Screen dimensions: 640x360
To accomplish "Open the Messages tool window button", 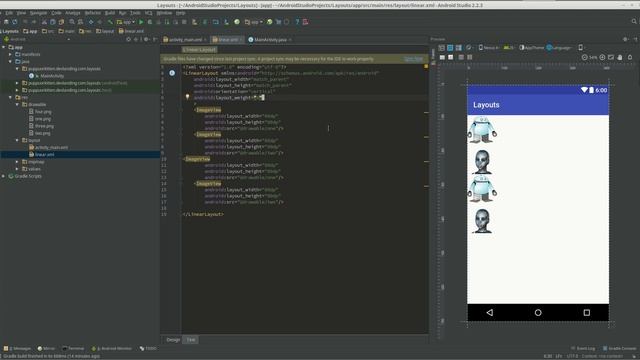I will (17, 349).
